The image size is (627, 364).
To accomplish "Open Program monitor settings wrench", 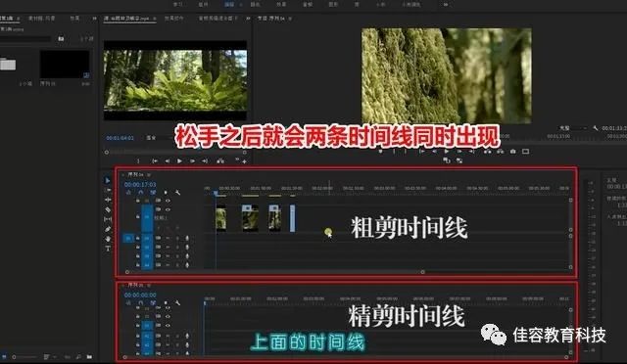I will point(596,128).
